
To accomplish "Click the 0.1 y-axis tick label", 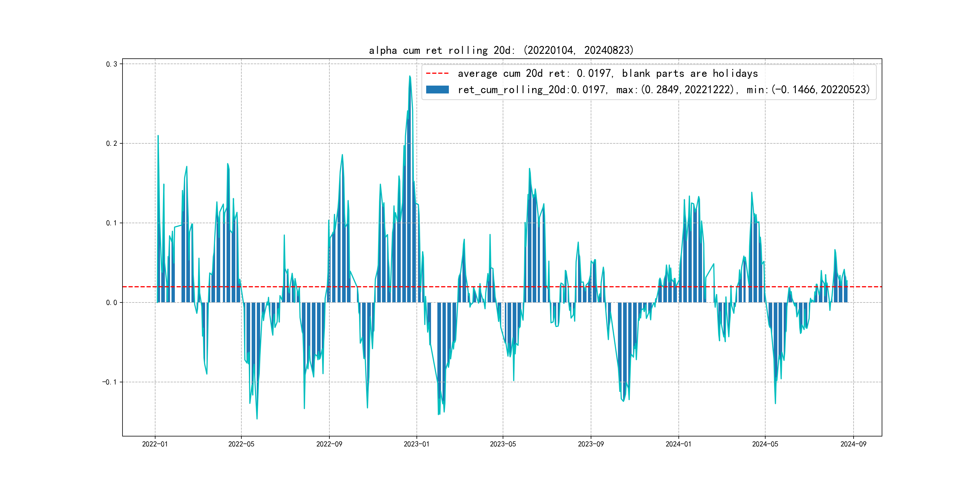I will (x=112, y=223).
